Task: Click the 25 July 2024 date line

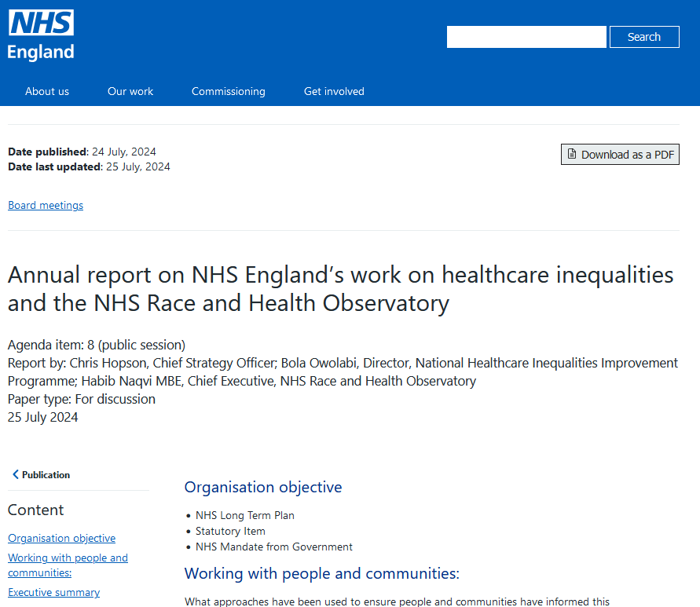Action: point(43,417)
